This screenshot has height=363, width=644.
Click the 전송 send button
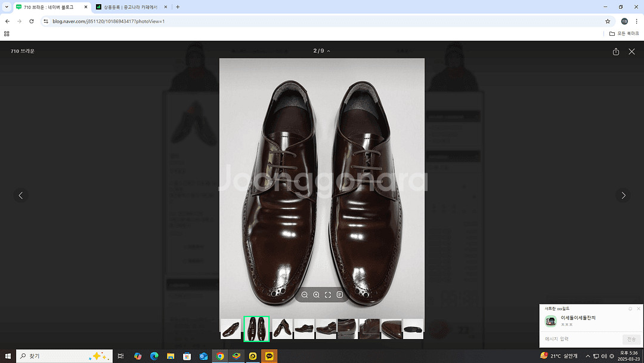point(631,339)
